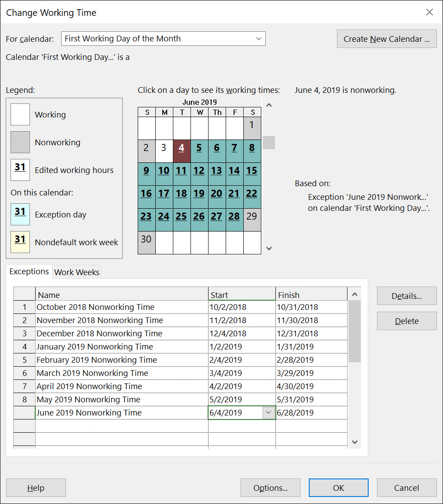Click the 3/4/2019 start date cell
Screen dimensions: 443x504
[x=242, y=373]
